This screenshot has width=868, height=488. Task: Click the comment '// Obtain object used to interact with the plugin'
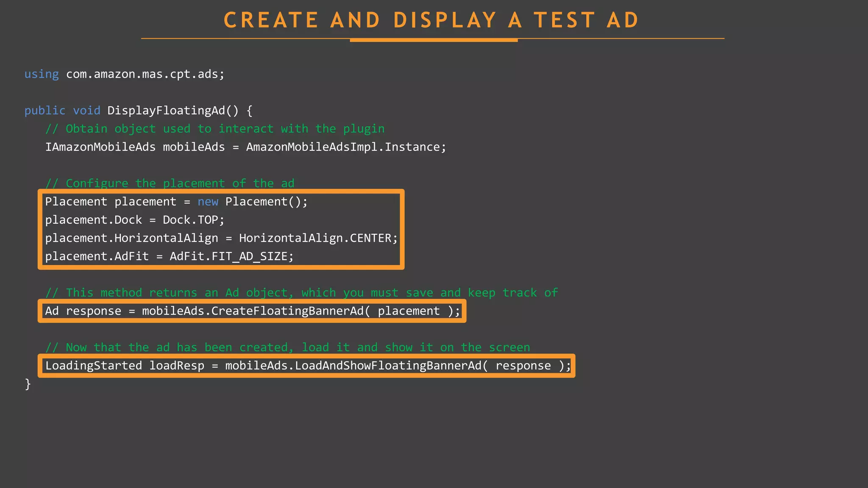pos(215,129)
